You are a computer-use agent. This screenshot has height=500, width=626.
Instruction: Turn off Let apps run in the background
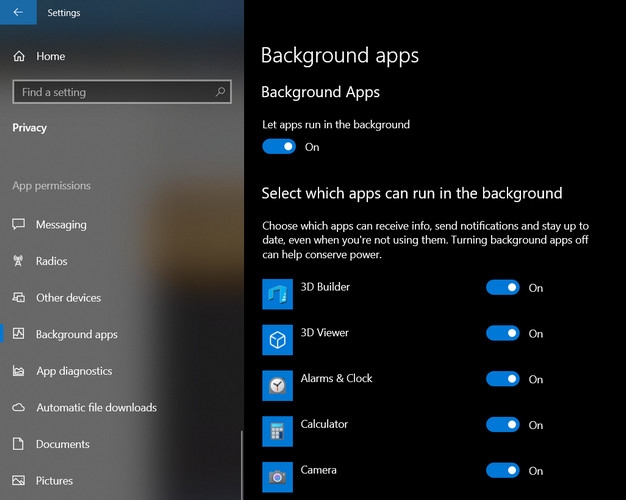pos(279,147)
